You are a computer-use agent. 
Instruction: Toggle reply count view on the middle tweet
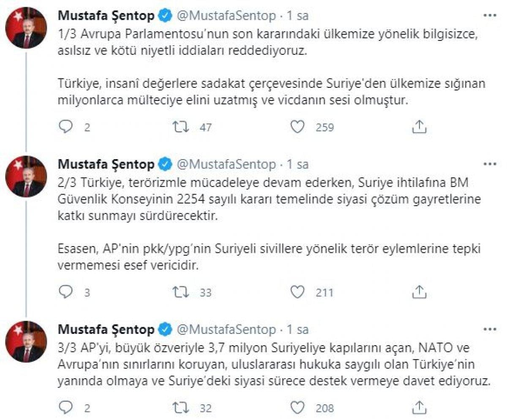65,291
